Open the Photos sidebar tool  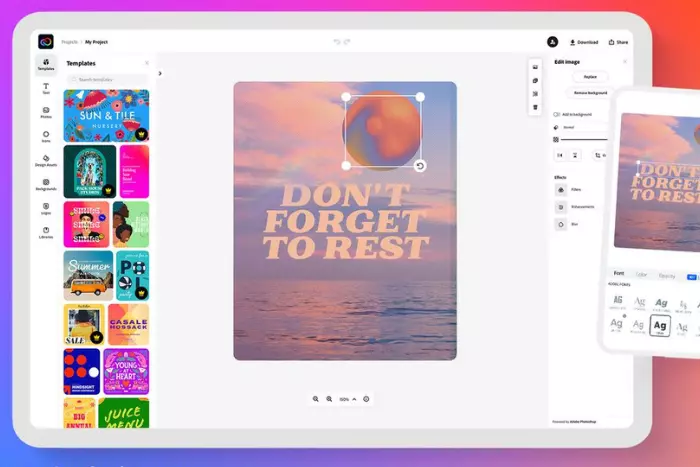[x=46, y=113]
